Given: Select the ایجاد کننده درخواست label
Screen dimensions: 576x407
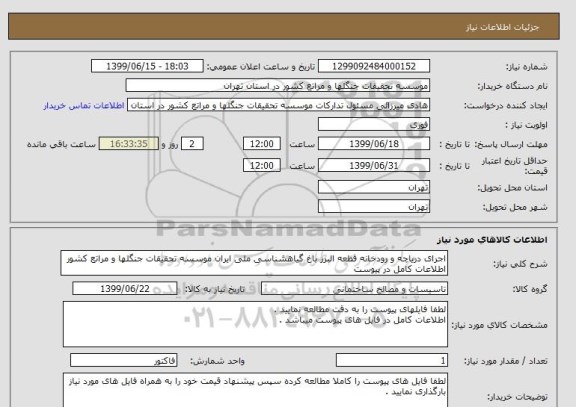Looking at the screenshot, I should click(x=506, y=106).
